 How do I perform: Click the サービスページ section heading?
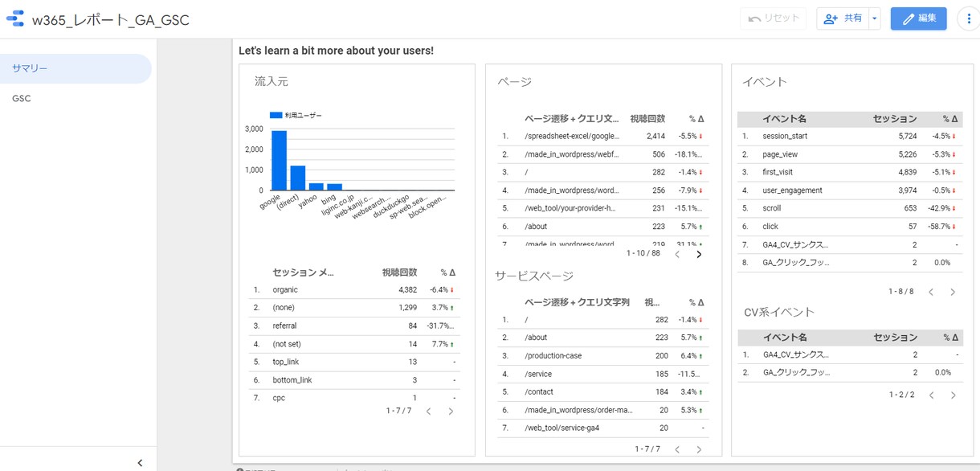(x=534, y=276)
